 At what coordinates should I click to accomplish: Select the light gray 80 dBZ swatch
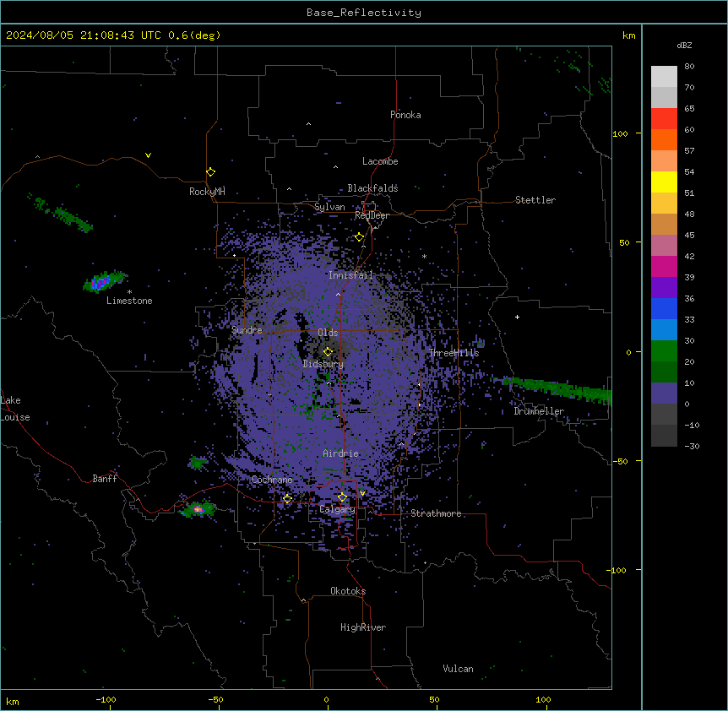pyautogui.click(x=664, y=77)
